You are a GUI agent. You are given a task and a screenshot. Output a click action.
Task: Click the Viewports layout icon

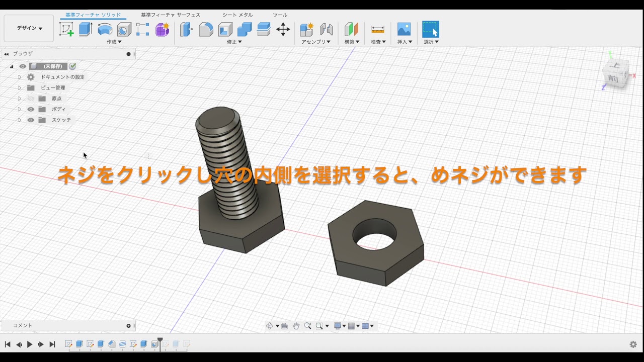tap(365, 326)
